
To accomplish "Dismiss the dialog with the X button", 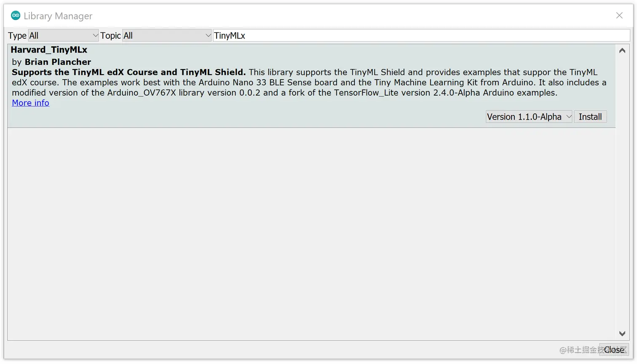I will click(619, 15).
